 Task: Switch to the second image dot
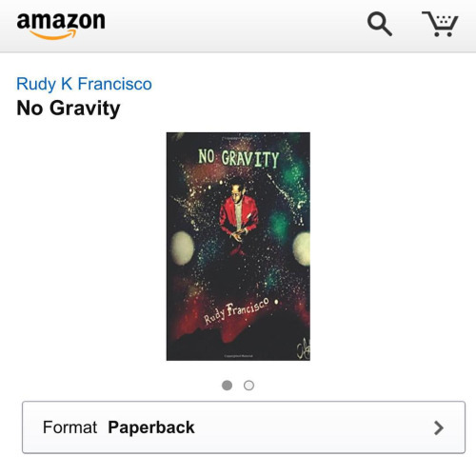tap(248, 386)
